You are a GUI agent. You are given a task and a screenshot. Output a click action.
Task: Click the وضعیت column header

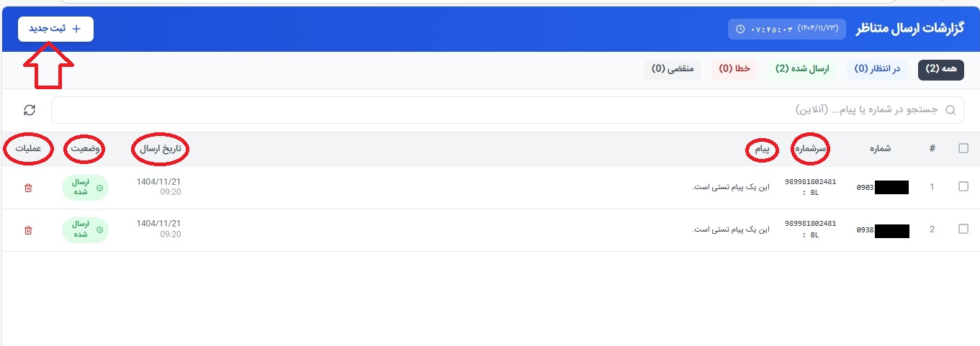84,149
